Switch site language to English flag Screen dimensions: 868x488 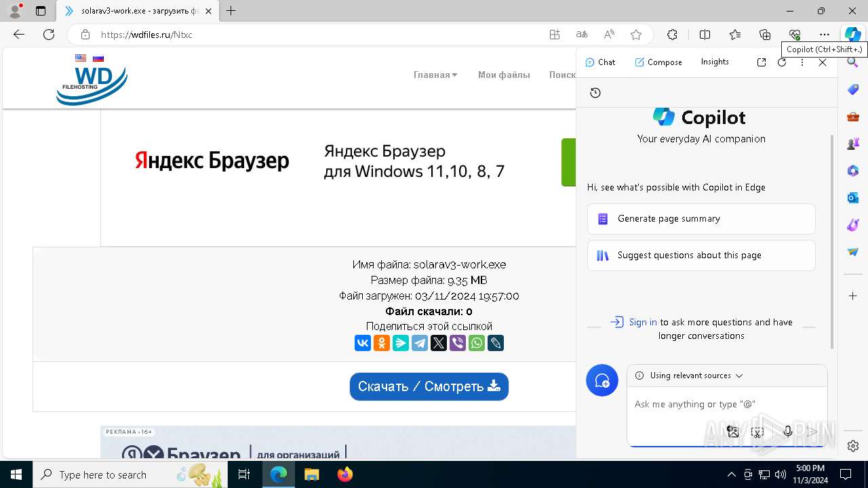pyautogui.click(x=81, y=58)
